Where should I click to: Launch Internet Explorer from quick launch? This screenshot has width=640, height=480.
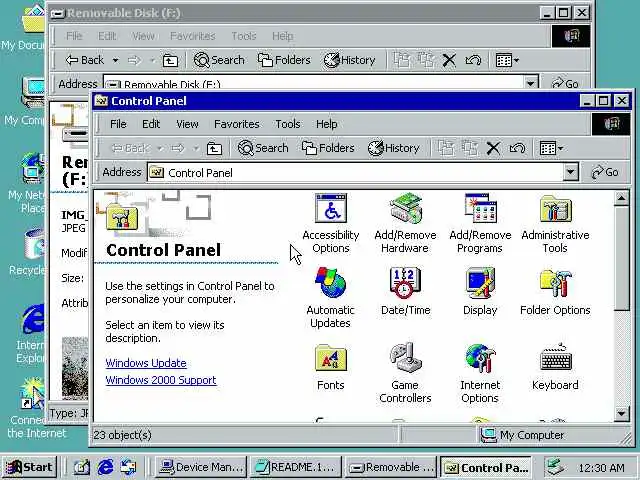pyautogui.click(x=105, y=467)
